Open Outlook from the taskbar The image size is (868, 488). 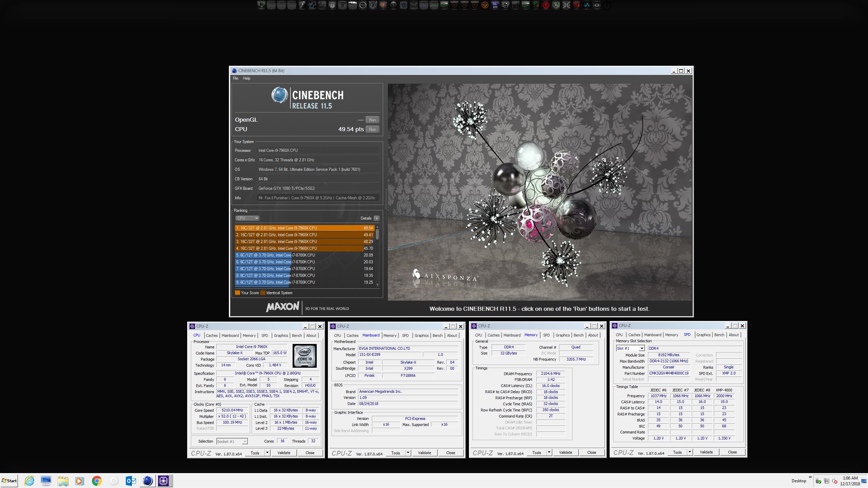(x=131, y=481)
